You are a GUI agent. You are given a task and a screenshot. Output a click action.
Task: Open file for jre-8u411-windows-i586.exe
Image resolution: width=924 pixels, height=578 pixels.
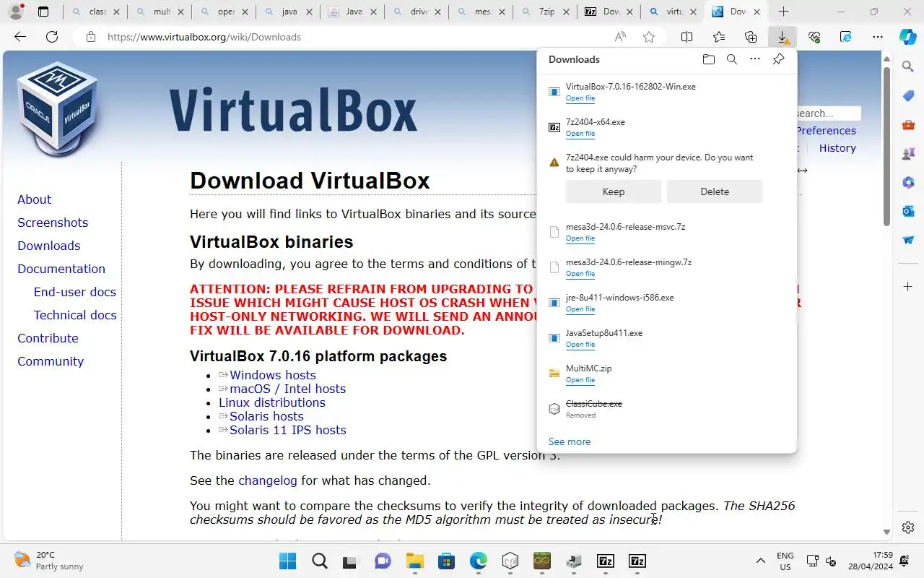[580, 309]
